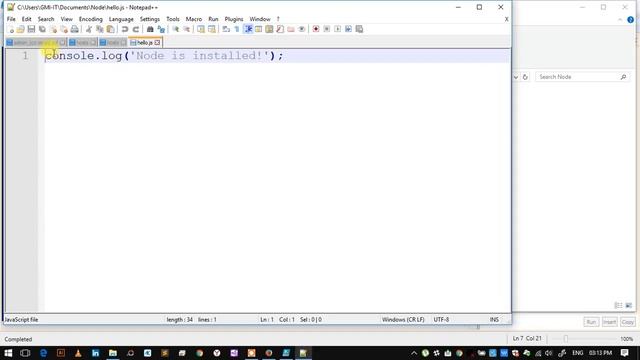The image size is (640, 360).
Task: Click the Run button in background window
Action: (x=591, y=322)
